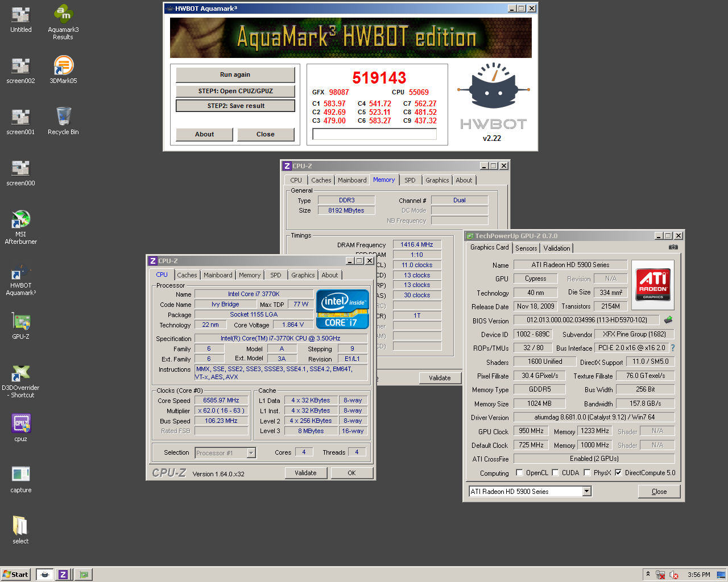Click the 519143 score value

pos(379,78)
